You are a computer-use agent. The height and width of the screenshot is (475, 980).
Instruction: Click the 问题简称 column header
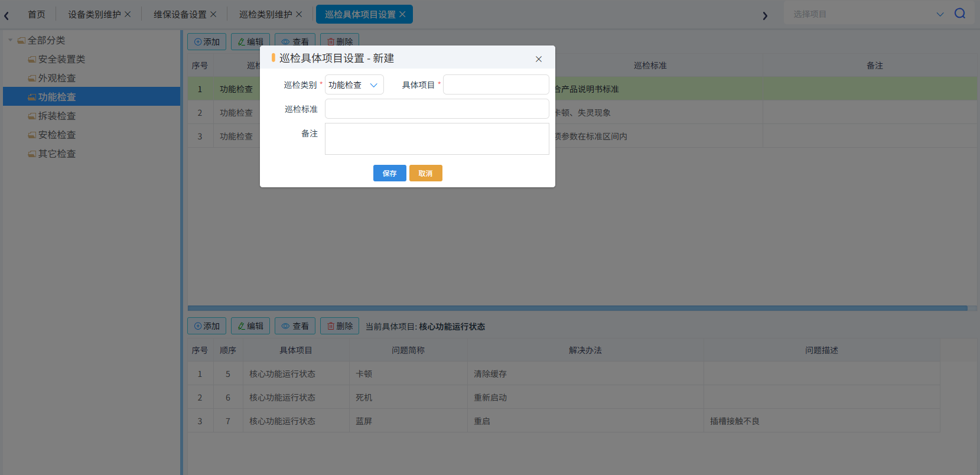pyautogui.click(x=408, y=350)
